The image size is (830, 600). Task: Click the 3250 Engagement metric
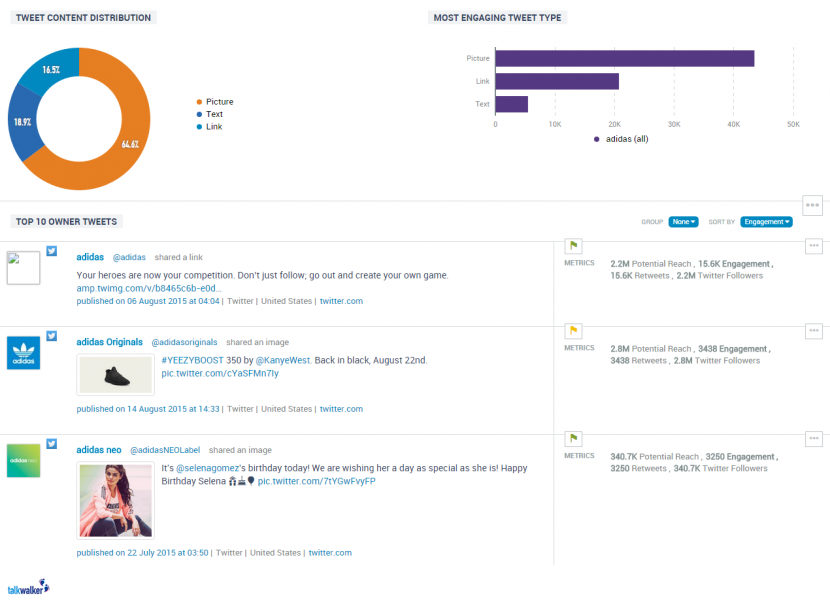(740, 456)
